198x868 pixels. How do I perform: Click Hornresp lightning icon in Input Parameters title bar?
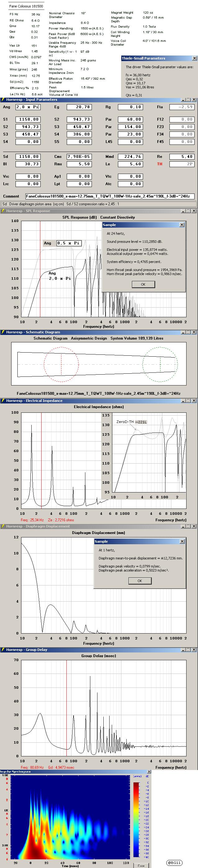tap(3, 100)
